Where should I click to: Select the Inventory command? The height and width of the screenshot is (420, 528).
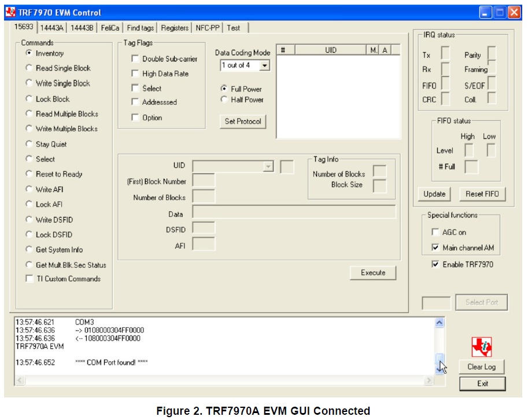coord(29,53)
